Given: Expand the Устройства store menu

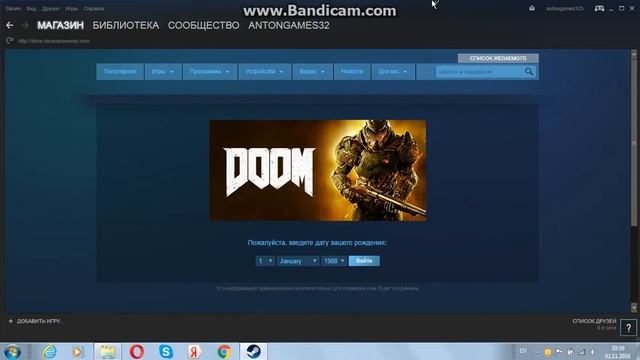Looking at the screenshot, I should pyautogui.click(x=264, y=71).
